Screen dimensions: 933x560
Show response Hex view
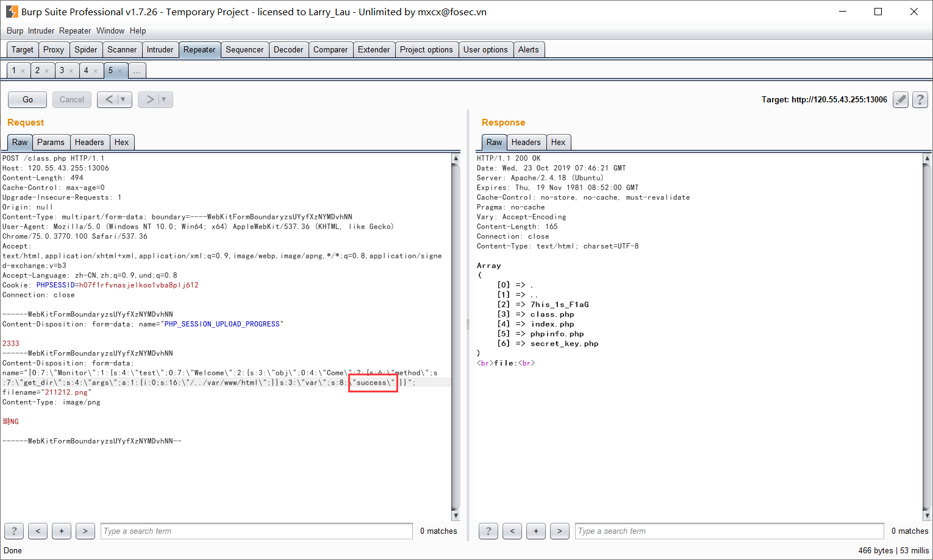pyautogui.click(x=559, y=143)
